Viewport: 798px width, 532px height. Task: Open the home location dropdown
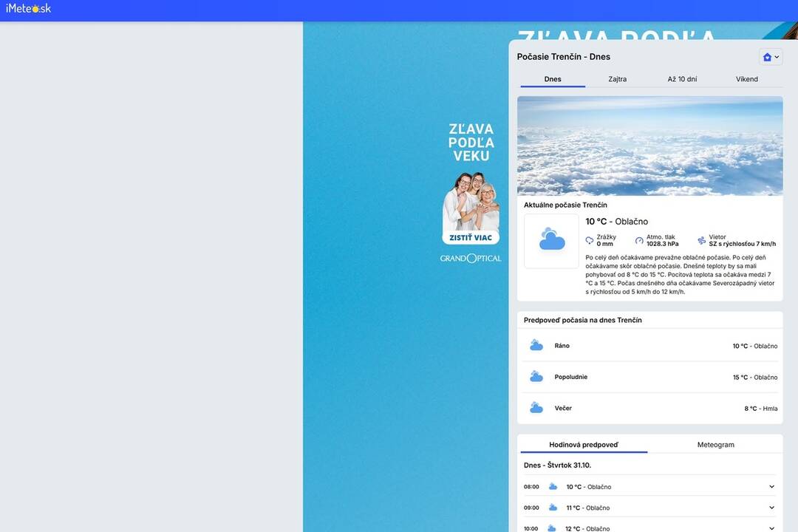(x=771, y=57)
